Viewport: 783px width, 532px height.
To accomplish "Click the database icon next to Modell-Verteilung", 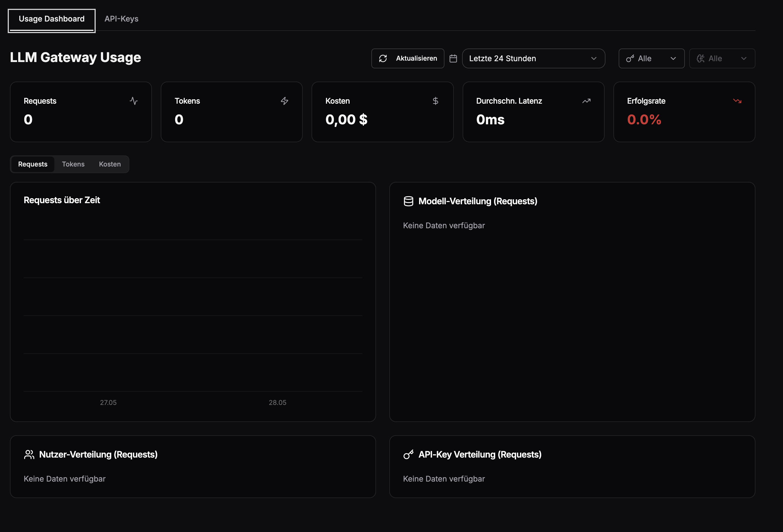I will click(x=408, y=201).
